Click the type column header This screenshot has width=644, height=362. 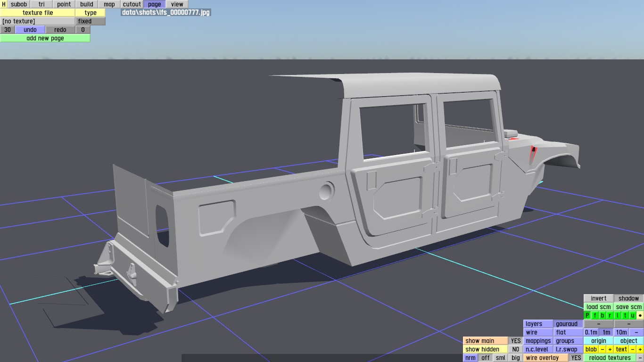coord(91,13)
